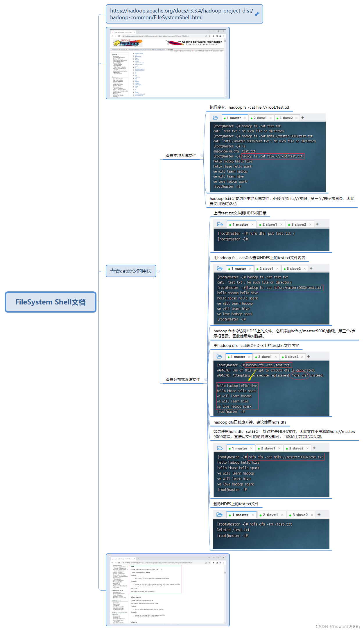Close 2 slave1 tab in 'hdfs dfs -rm' terminal
This screenshot has width=364, height=631.
click(282, 515)
